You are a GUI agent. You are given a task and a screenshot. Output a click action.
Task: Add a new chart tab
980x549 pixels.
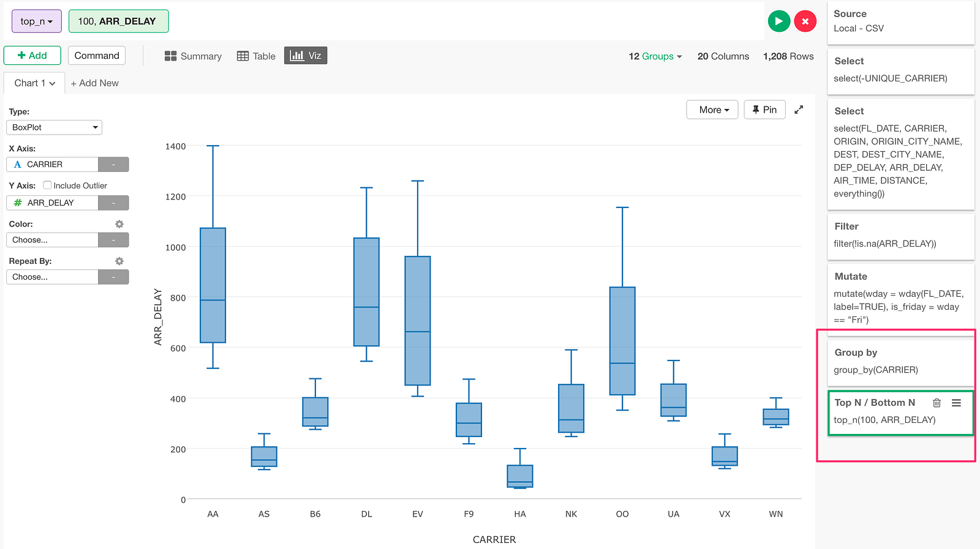click(94, 83)
